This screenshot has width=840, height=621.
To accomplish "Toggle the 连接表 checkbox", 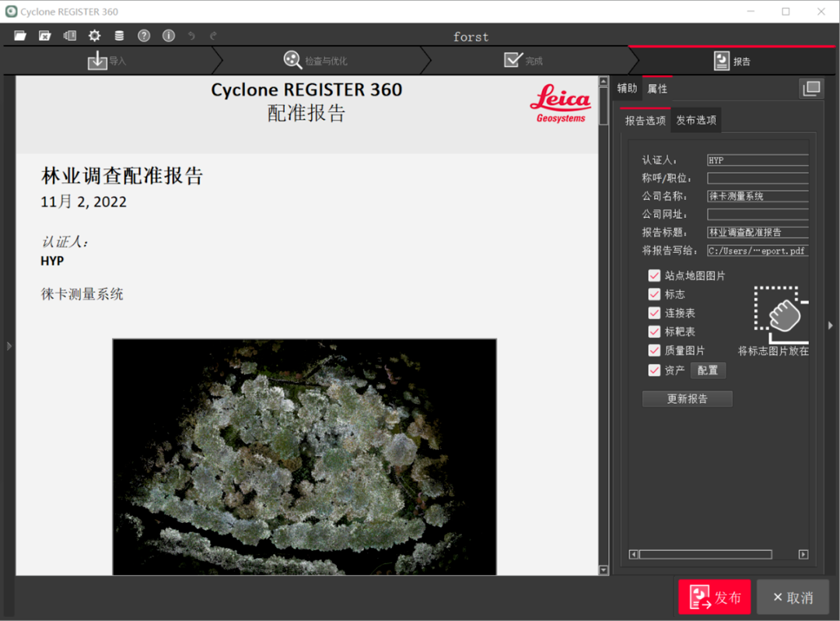I will click(654, 313).
